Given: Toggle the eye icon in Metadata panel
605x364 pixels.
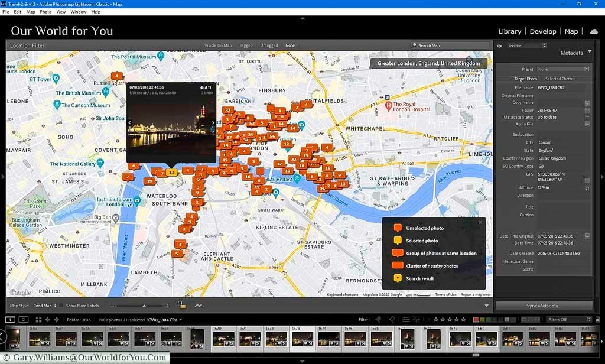Looking at the screenshot, I should click(499, 46).
